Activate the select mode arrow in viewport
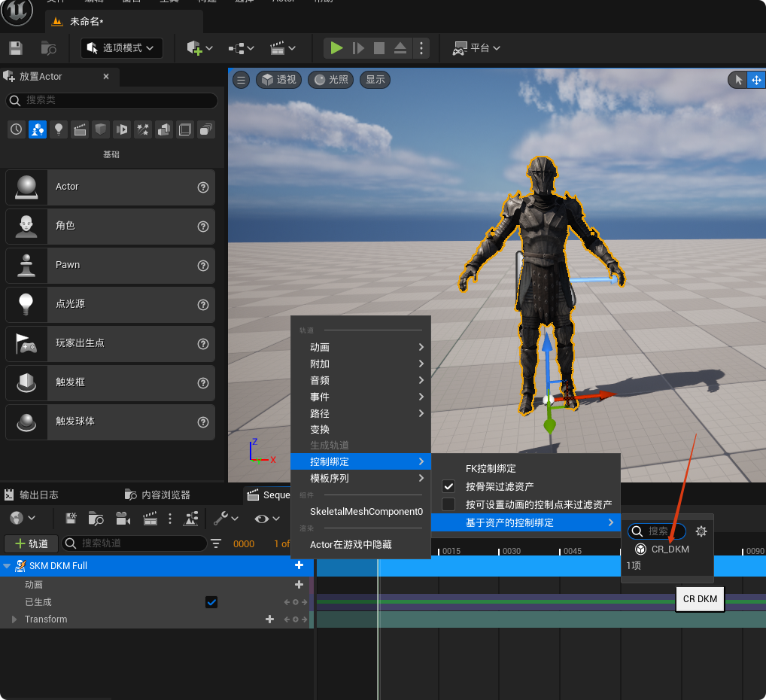Screen dimensions: 766x700 click(x=738, y=80)
